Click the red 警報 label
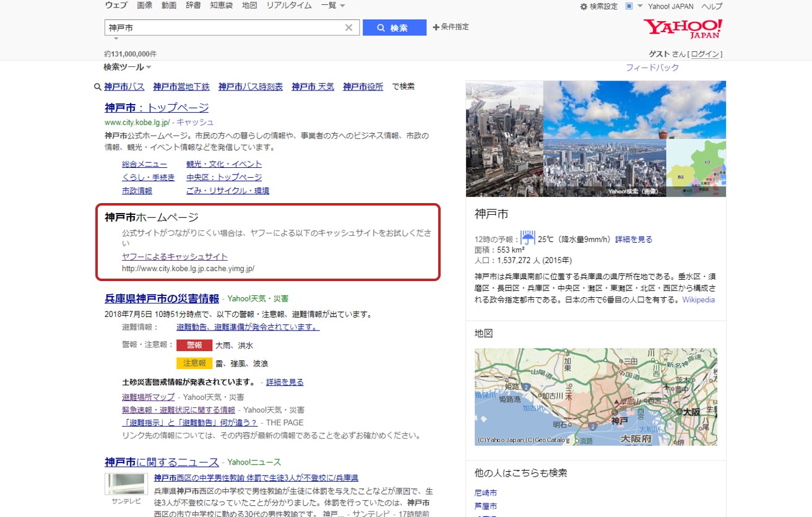Screen dimensions: 812x517 [x=194, y=345]
